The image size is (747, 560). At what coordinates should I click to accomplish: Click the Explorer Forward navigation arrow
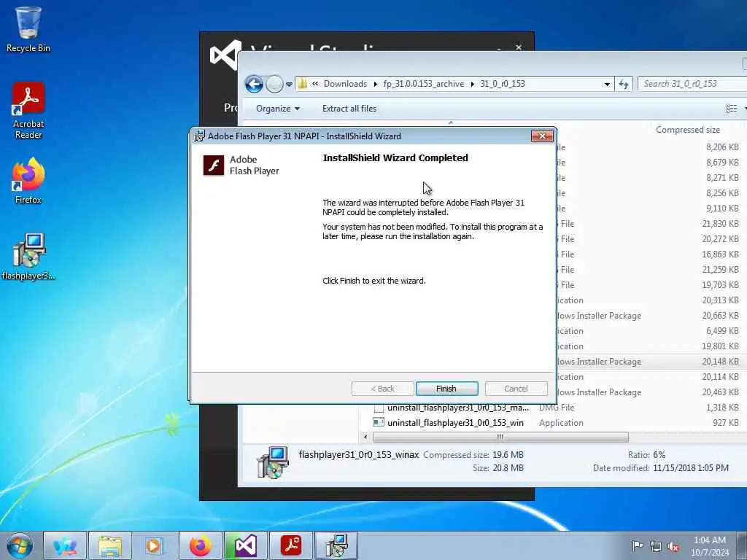274,85
